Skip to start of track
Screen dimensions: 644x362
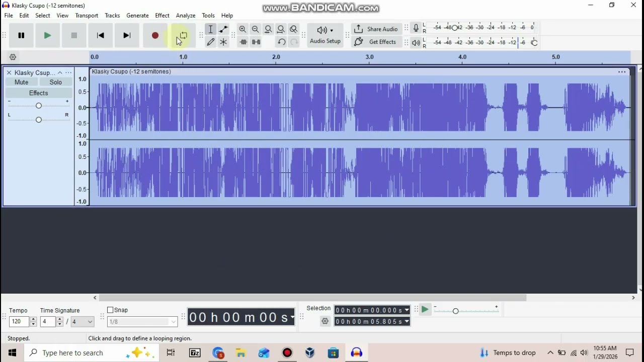click(x=100, y=35)
